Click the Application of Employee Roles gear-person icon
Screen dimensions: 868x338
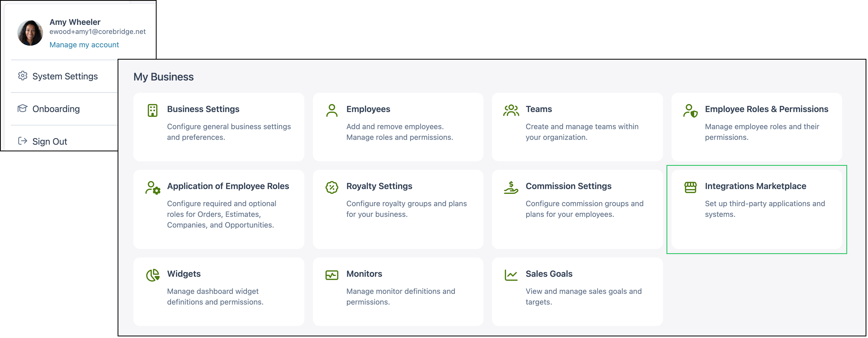pos(153,187)
